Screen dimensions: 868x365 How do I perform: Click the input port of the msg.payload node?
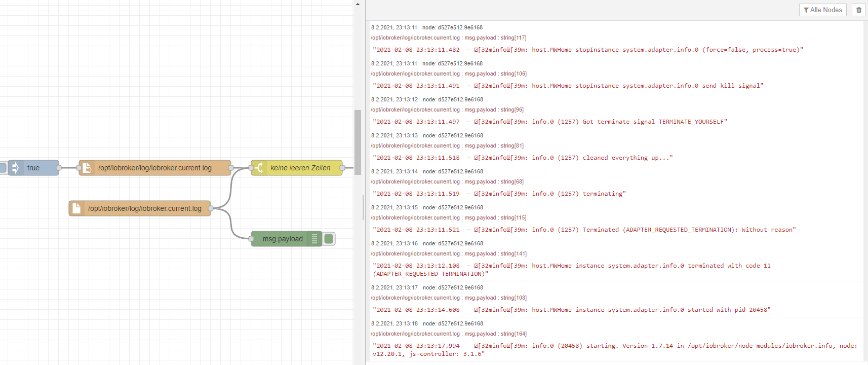click(251, 239)
